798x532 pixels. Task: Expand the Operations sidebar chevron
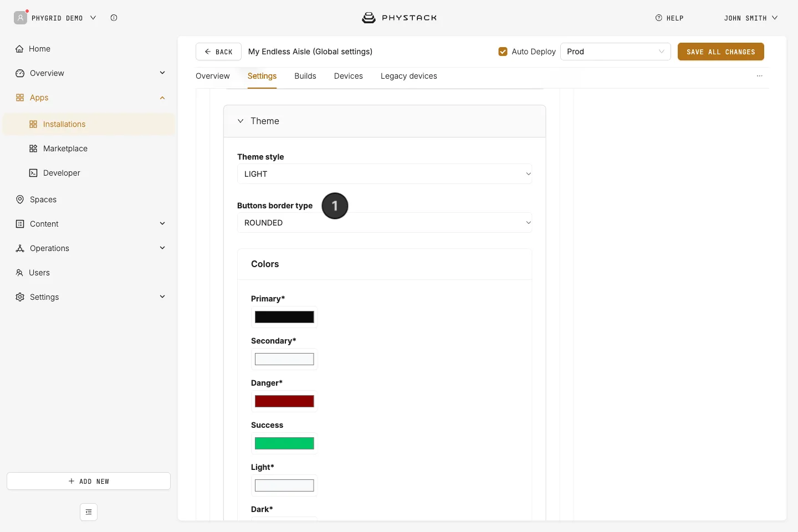click(162, 248)
